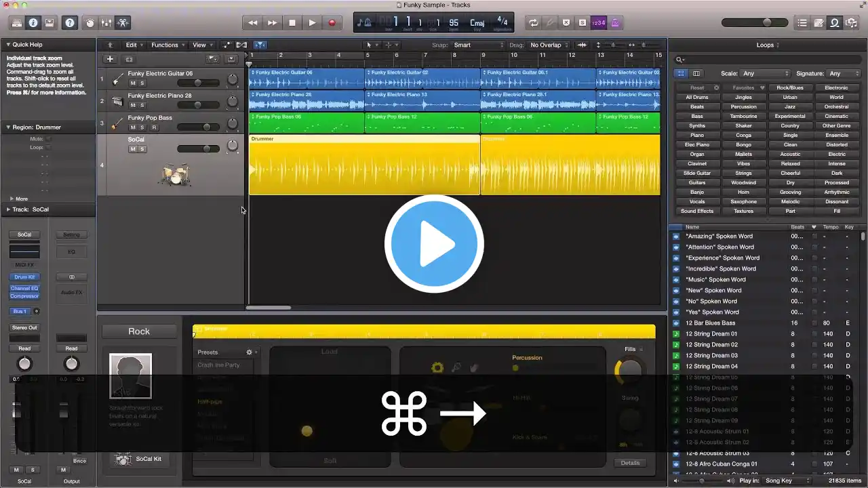Select the Drummer region at bar 1

coord(364,165)
